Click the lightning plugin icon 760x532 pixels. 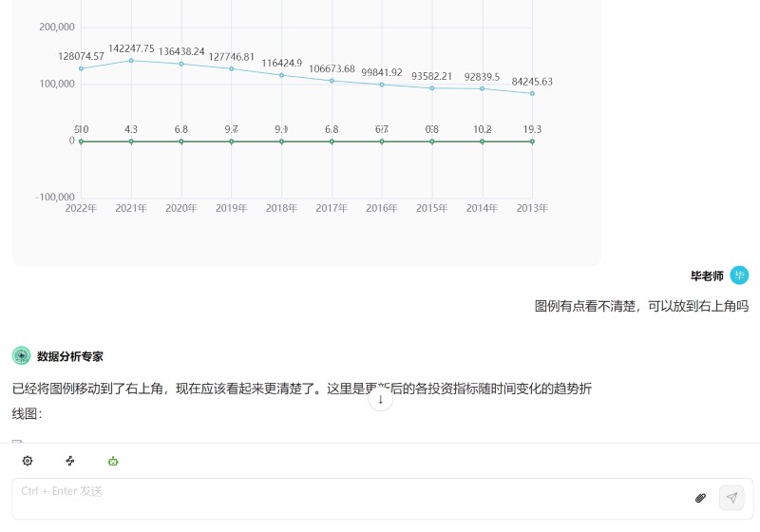[x=70, y=461]
